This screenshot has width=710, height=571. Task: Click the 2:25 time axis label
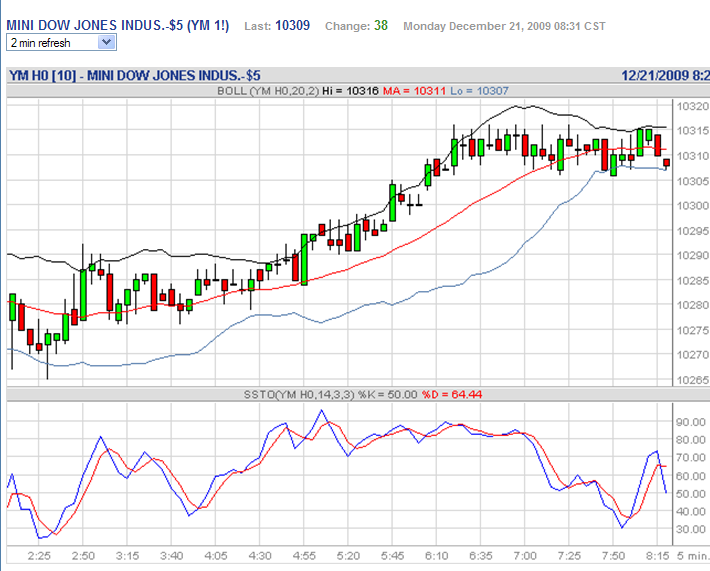pos(39,556)
